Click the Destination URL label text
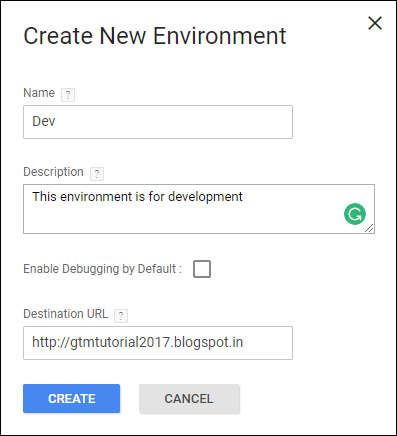This screenshot has width=397, height=436. coord(66,314)
